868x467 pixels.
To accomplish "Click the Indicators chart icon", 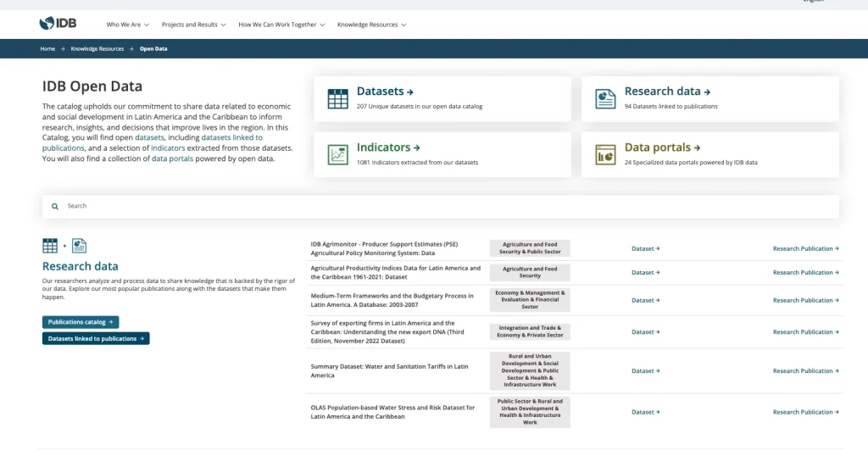I will click(x=337, y=155).
